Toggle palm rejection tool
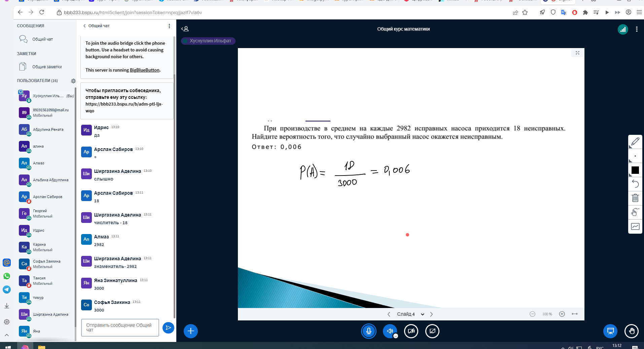 pyautogui.click(x=635, y=212)
